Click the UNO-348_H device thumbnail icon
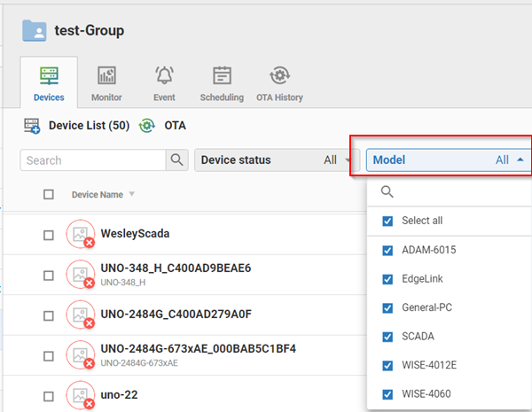The width and height of the screenshot is (532, 412). point(80,275)
